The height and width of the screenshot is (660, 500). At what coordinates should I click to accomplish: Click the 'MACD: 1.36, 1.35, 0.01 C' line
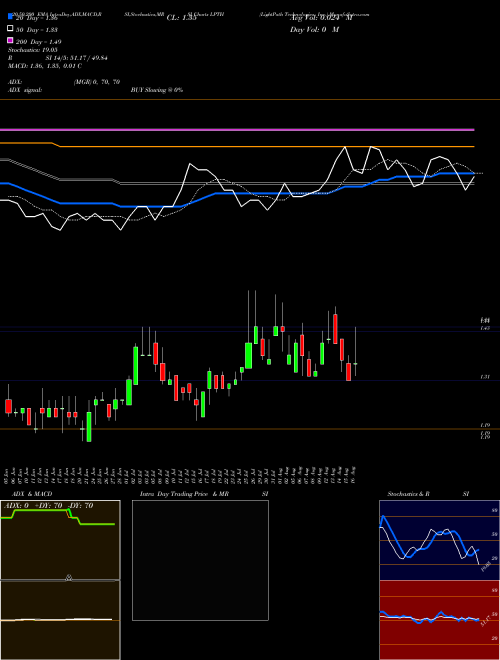45,66
